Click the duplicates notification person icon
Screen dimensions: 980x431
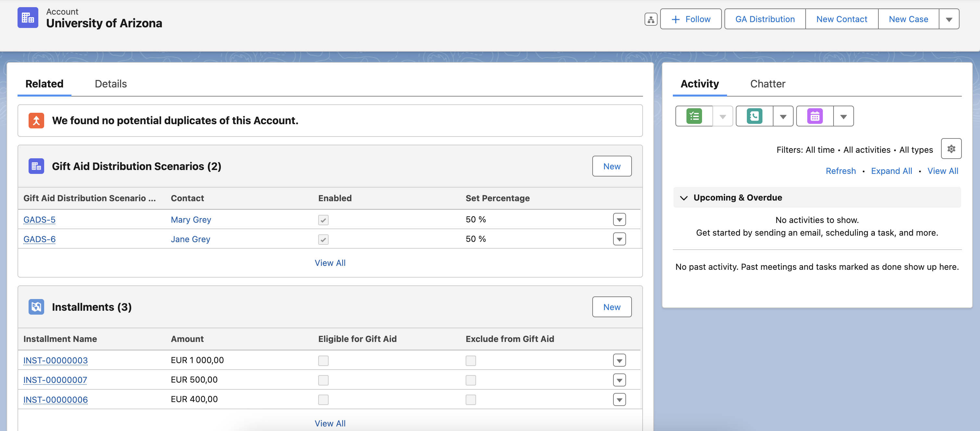point(36,120)
